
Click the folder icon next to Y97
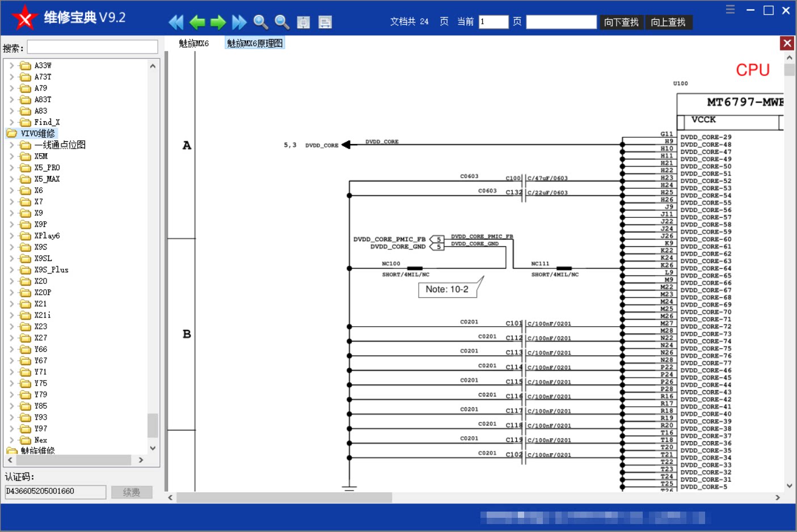(x=26, y=429)
